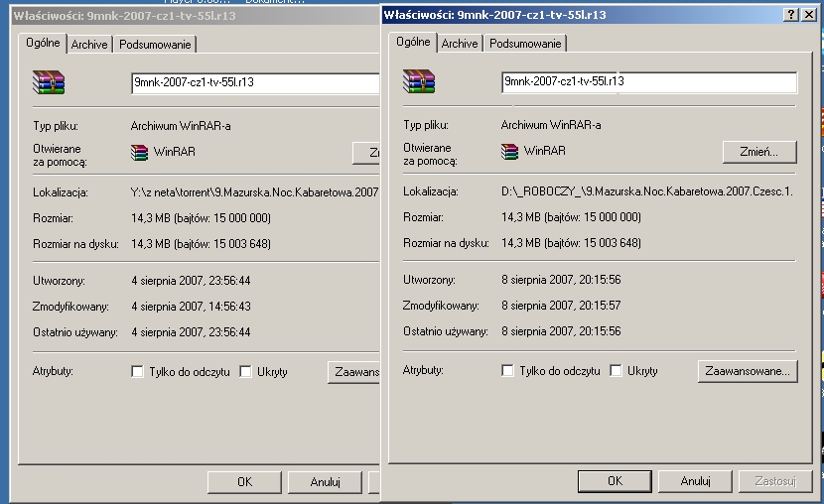Click the WinRAR archive icon in left window
Image resolution: width=824 pixels, height=504 pixels.
pyautogui.click(x=49, y=82)
